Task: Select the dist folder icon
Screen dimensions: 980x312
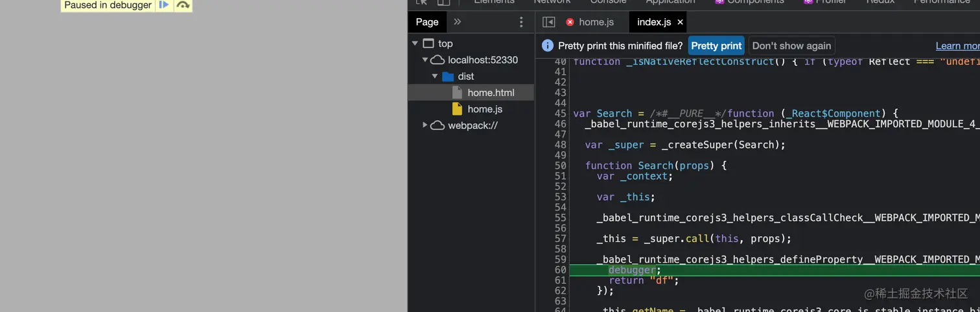Action: (x=448, y=77)
